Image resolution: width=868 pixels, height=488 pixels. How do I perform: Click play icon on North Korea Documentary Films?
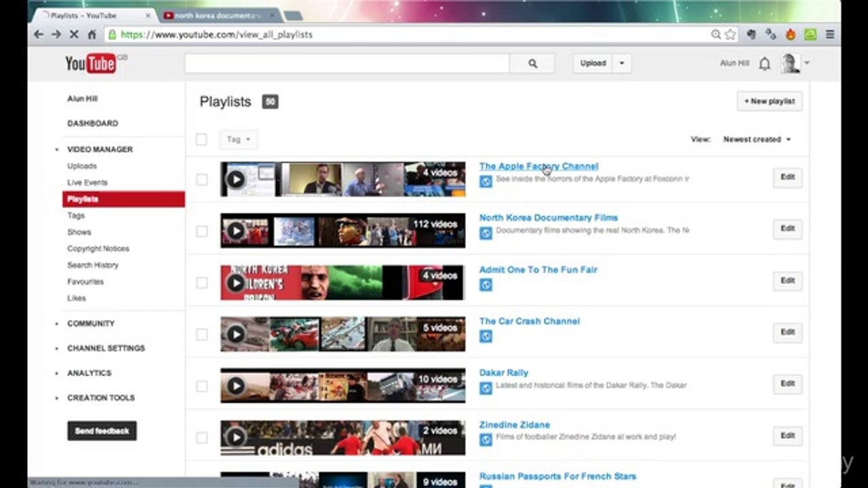pos(235,231)
